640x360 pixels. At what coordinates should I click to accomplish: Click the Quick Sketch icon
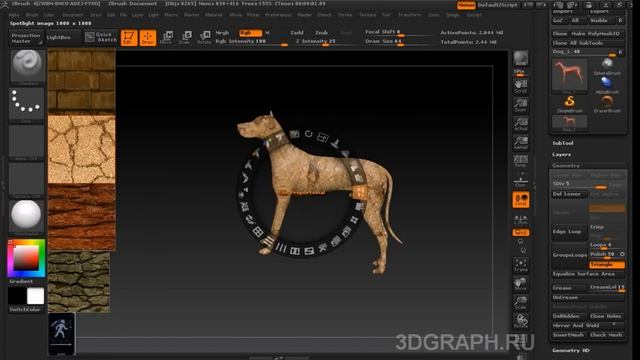101,37
